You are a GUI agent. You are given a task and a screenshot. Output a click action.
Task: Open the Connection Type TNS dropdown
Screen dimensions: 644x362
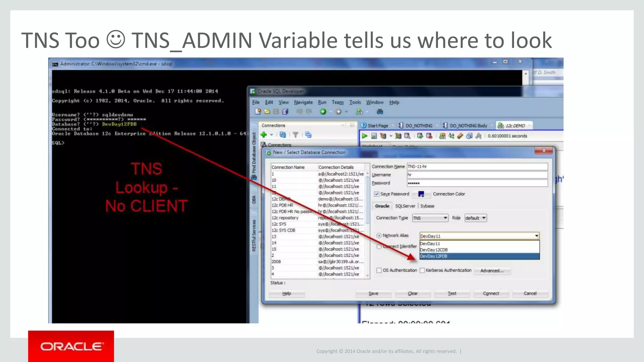(x=430, y=218)
